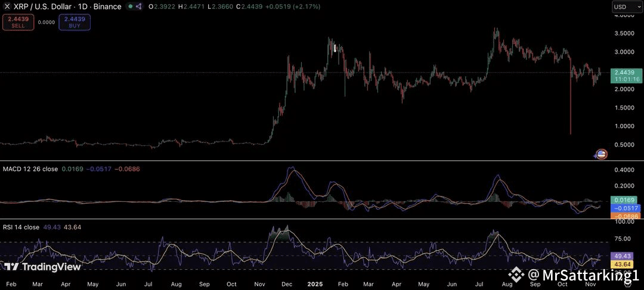Click the XRP coin logo icon
The height and width of the screenshot is (290, 644).
(x=7, y=7)
